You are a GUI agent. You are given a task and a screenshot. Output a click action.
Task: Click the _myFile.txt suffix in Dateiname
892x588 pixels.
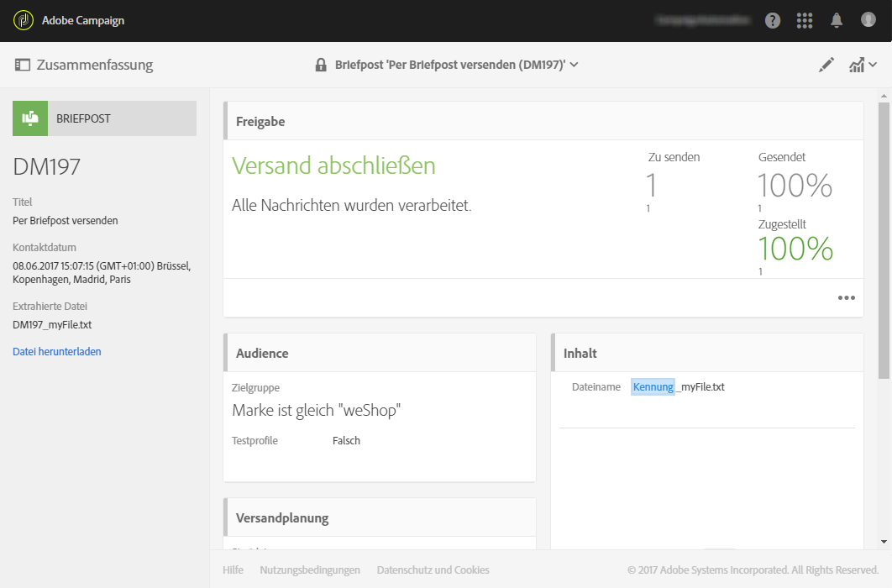pos(700,386)
